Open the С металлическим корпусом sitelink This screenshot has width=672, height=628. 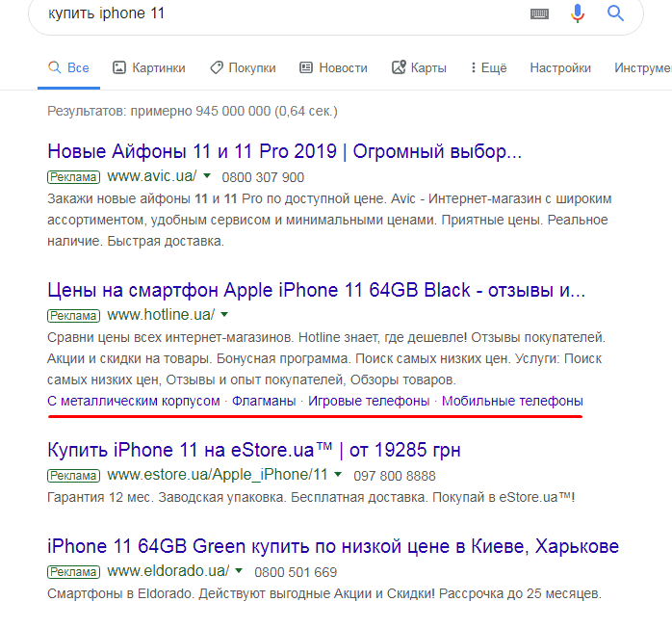133,401
